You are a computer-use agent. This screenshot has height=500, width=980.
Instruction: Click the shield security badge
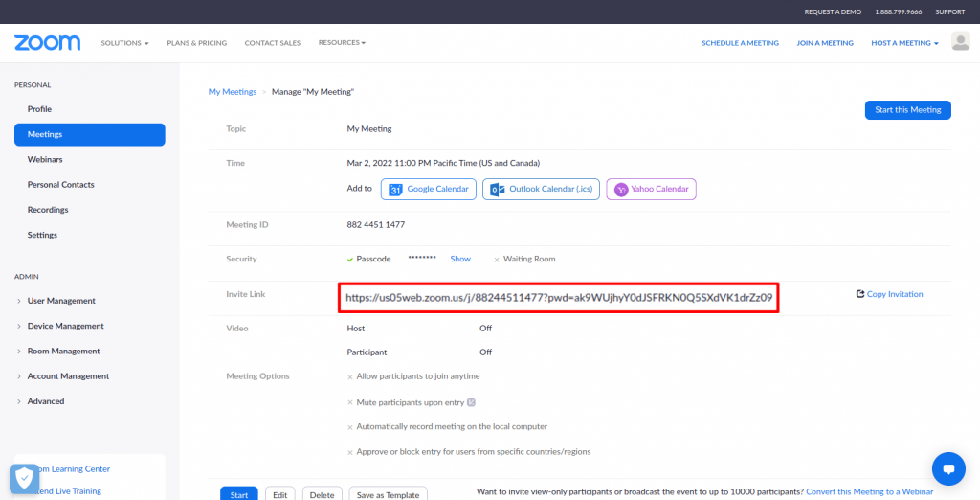coord(23,479)
